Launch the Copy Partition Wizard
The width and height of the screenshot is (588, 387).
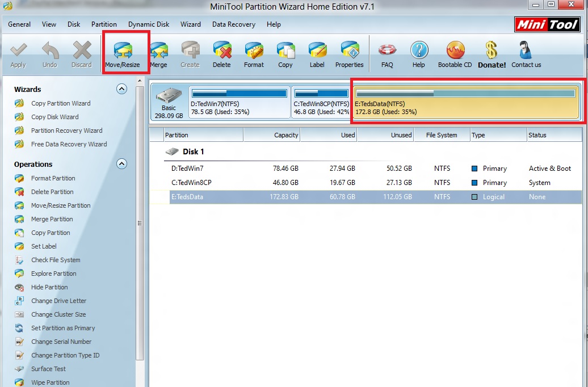coord(61,103)
